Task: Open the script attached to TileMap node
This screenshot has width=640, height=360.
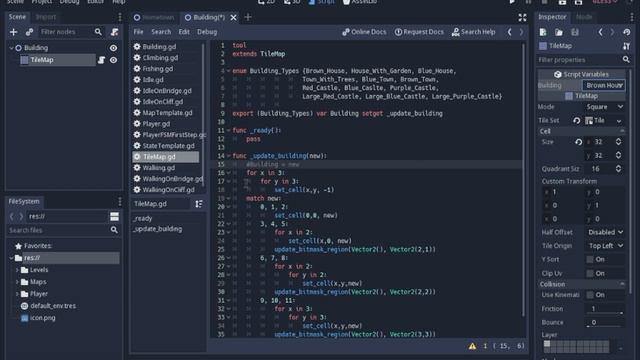Action: 101,60
